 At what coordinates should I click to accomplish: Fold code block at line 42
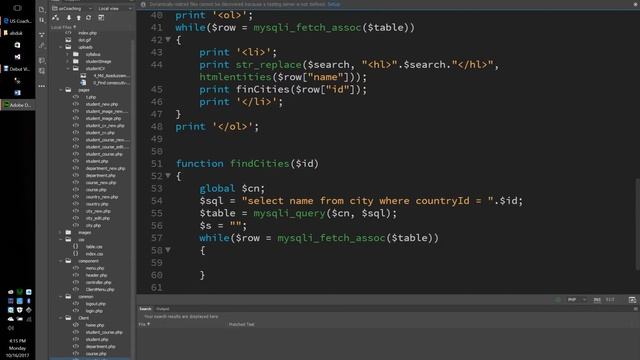[x=168, y=40]
